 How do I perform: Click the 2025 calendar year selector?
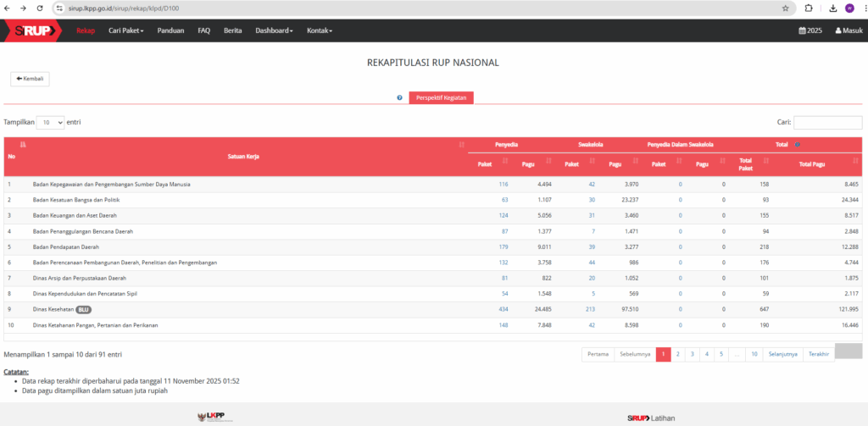tap(810, 30)
